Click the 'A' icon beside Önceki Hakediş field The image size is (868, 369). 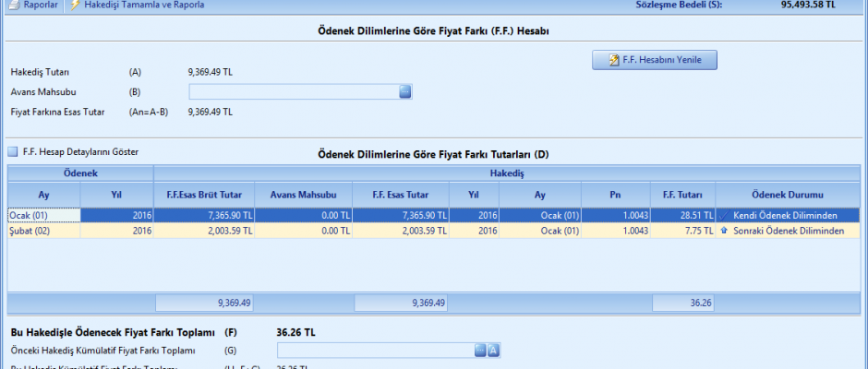click(494, 350)
